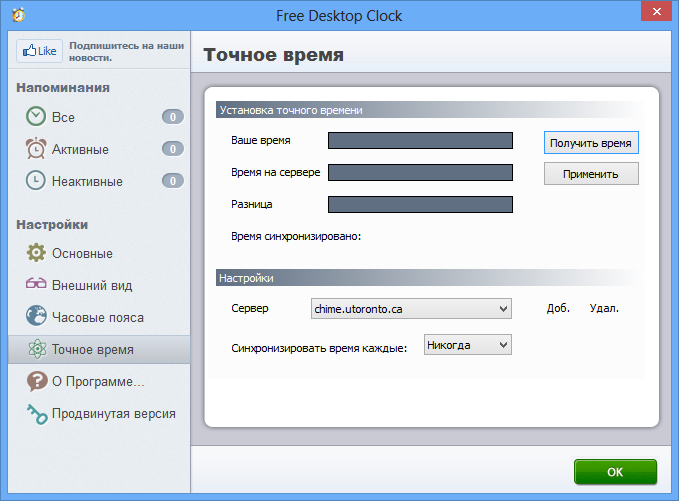Open Часовые пояса settings
This screenshot has width=679, height=501.
(x=99, y=317)
